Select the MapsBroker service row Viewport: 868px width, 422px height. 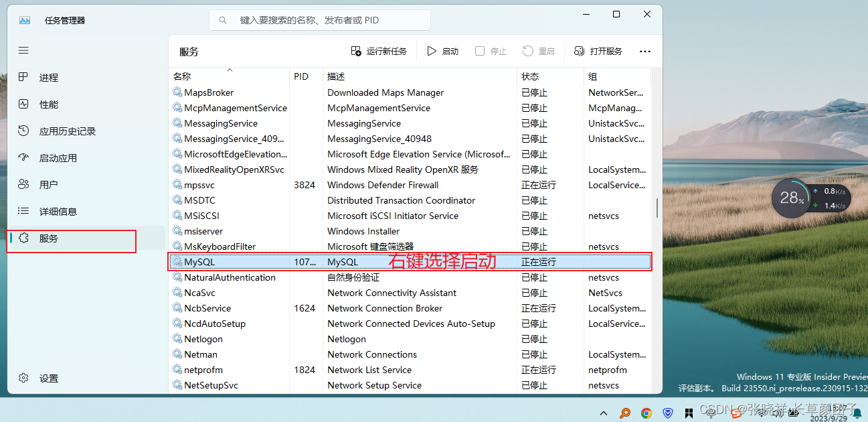click(410, 92)
